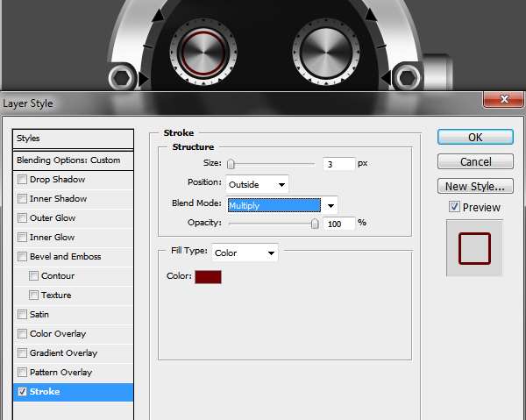Click the Size slider handle

(231, 164)
